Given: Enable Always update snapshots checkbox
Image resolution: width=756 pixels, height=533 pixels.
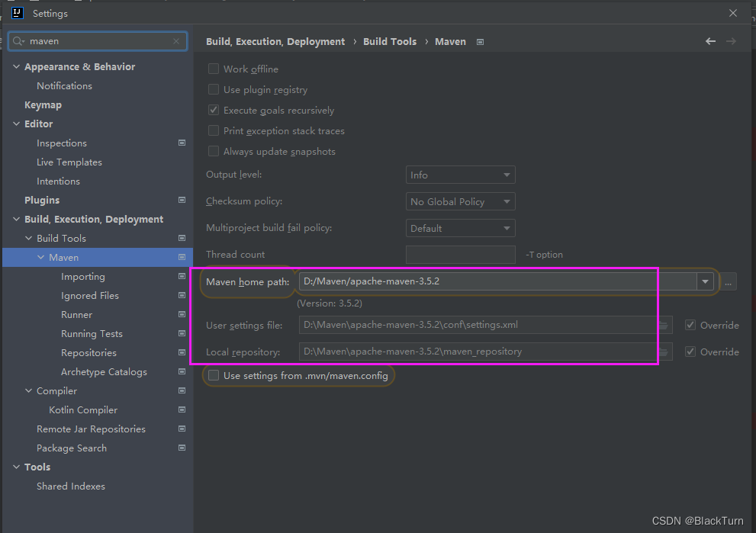Looking at the screenshot, I should coord(213,151).
